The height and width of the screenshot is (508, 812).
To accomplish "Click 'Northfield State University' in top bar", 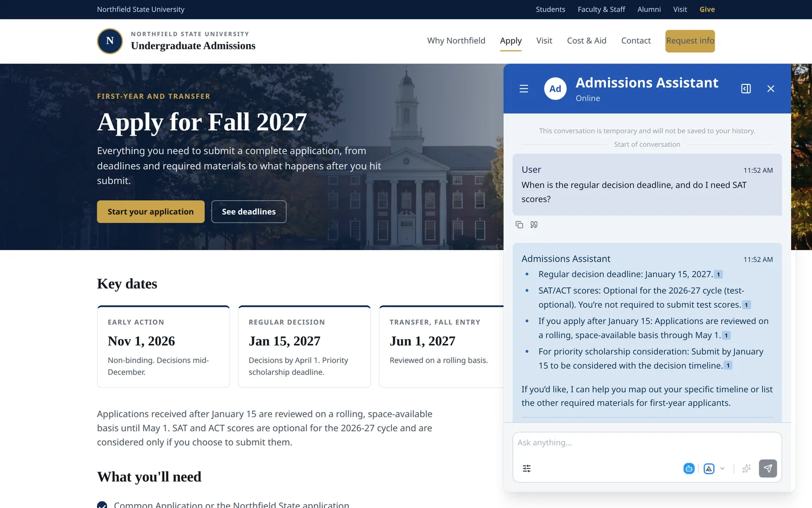I will click(141, 10).
